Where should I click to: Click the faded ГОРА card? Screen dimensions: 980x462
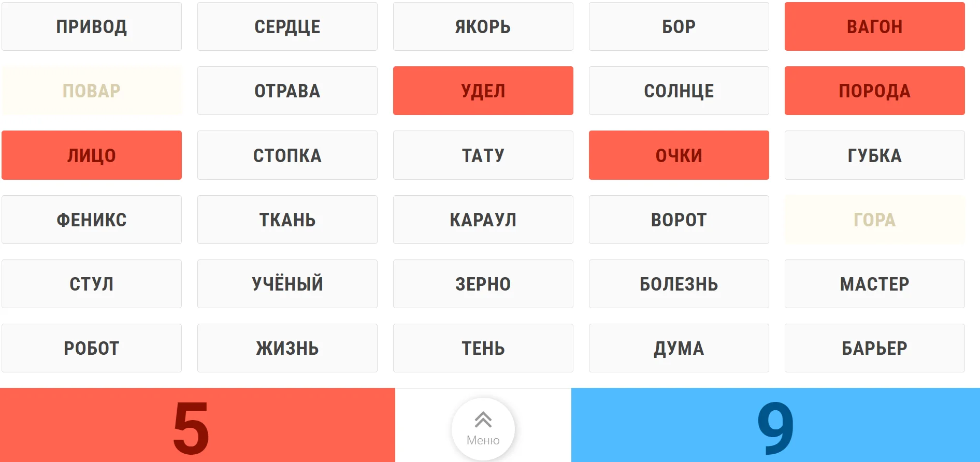[874, 220]
